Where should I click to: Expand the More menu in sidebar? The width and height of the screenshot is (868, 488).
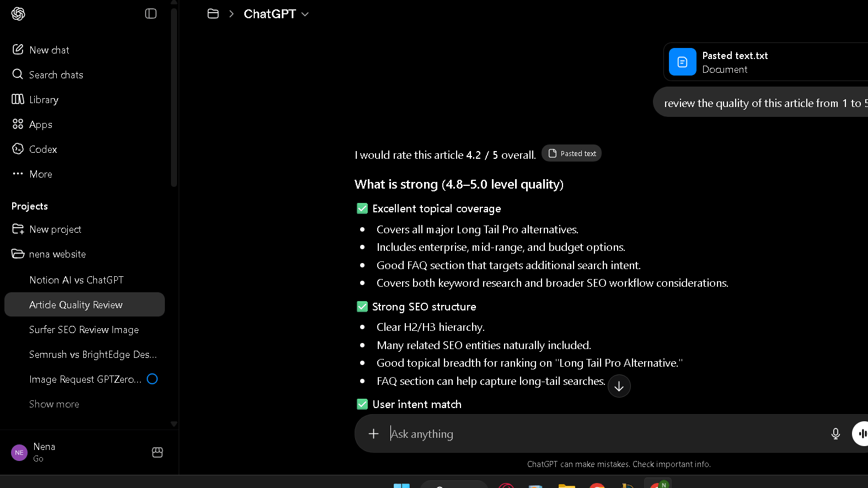point(84,174)
